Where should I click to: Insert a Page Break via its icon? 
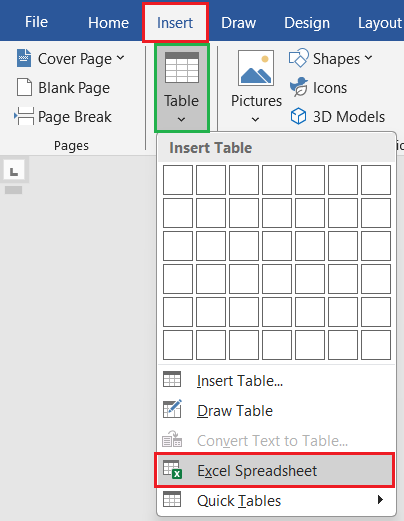24,116
